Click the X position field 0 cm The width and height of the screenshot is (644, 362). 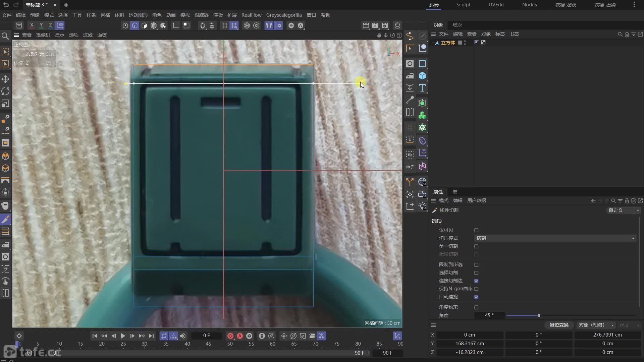coord(470,335)
